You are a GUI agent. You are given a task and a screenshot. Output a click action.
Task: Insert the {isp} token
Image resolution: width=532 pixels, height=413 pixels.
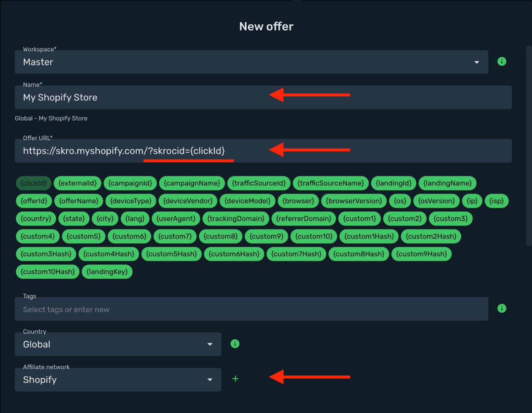497,201
